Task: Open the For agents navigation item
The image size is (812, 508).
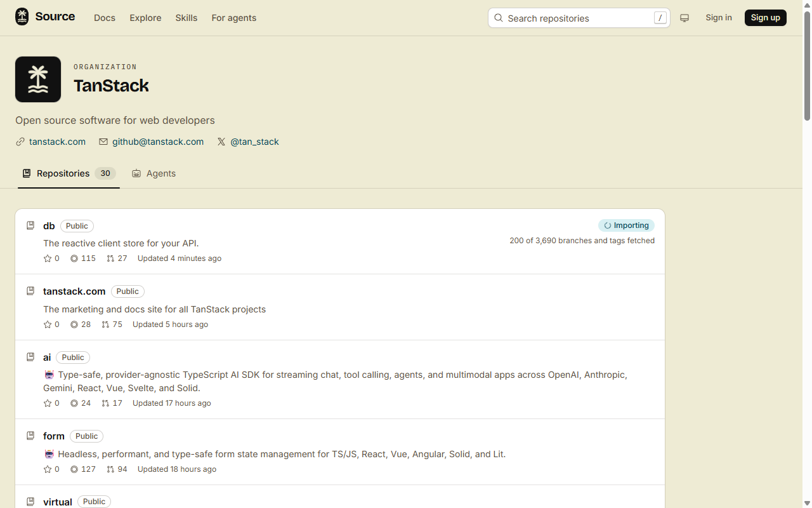Action: pyautogui.click(x=234, y=18)
